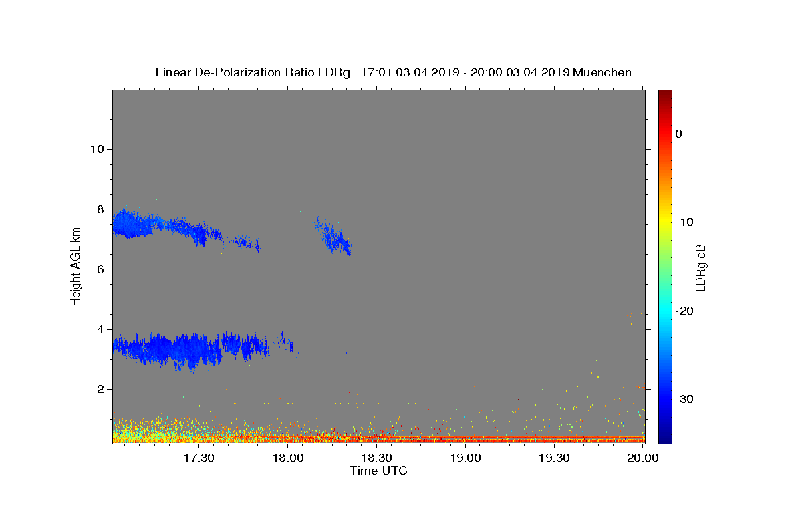Click the green middle region of colorbar
Screen dimensions: 798x532
pos(665,266)
